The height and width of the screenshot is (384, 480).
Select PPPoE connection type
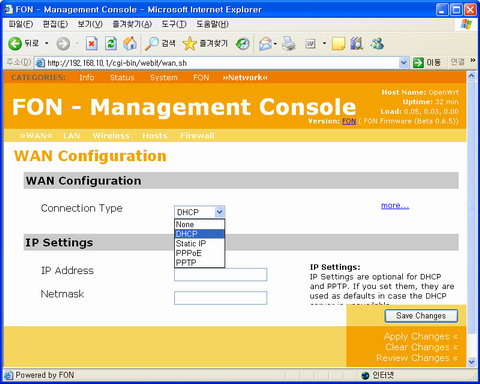coord(200,253)
